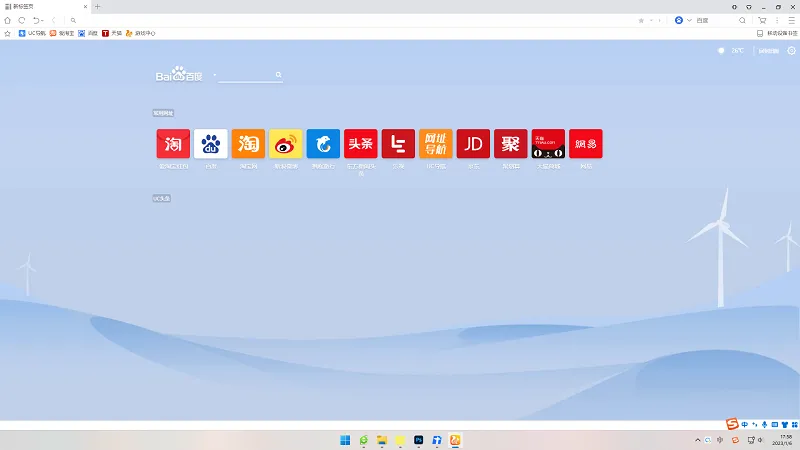The height and width of the screenshot is (450, 800).
Task: Open Sogou toolbox grid icon
Action: (x=794, y=424)
